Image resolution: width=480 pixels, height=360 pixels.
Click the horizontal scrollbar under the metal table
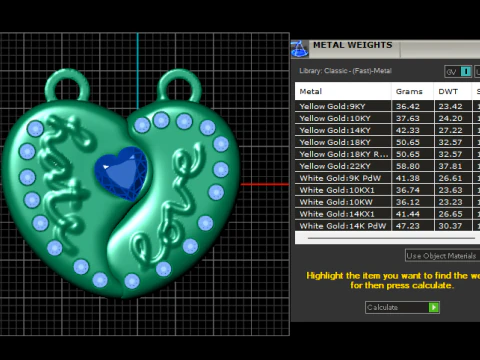click(391, 238)
